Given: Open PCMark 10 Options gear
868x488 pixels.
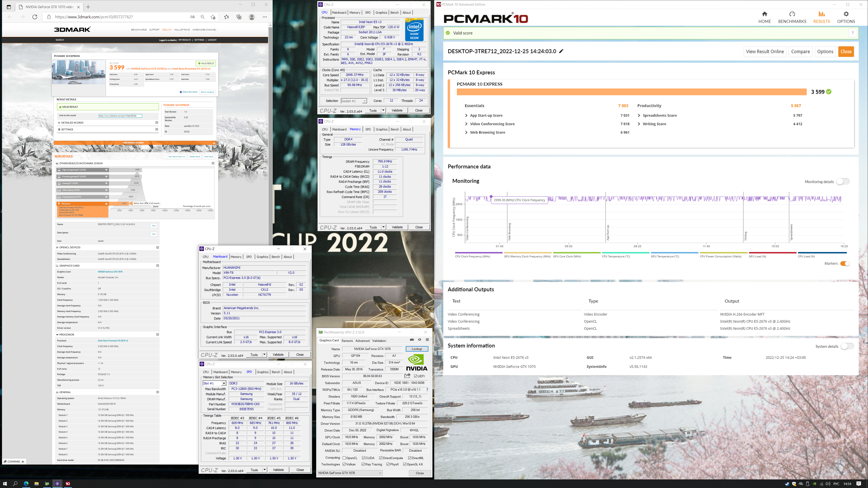Looking at the screenshot, I should point(846,17).
